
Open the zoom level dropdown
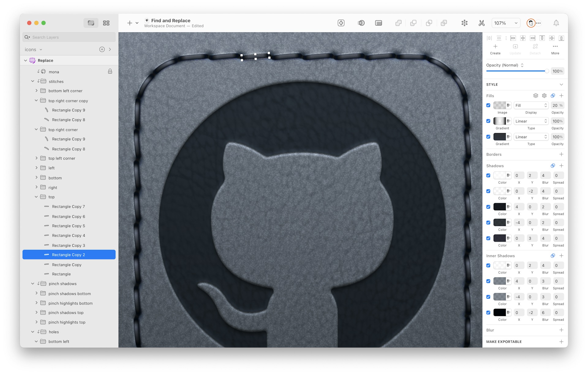tap(506, 23)
